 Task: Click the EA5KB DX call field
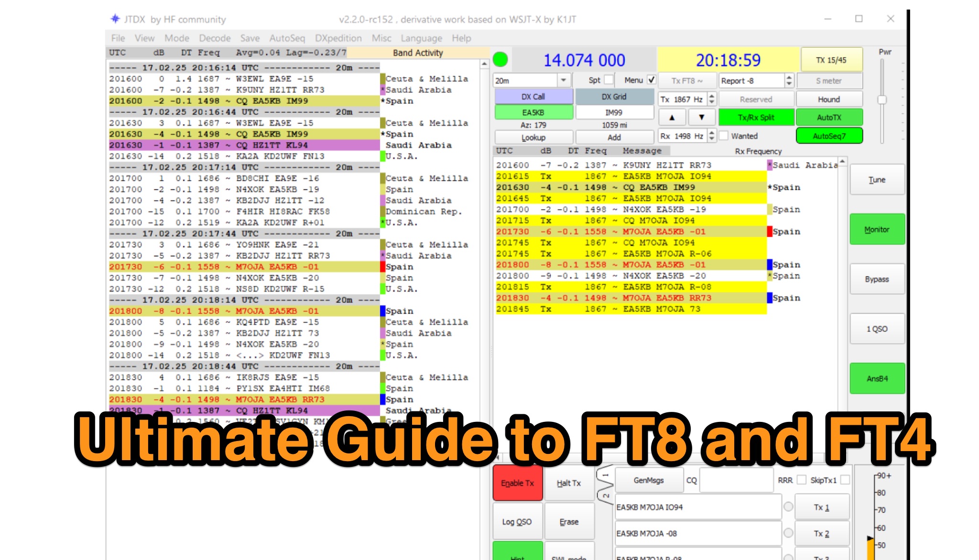pos(533,112)
